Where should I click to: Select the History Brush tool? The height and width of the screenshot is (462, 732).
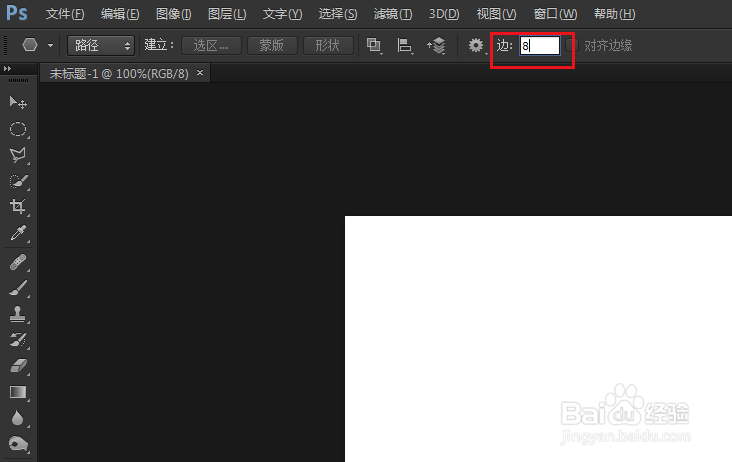pyautogui.click(x=18, y=340)
